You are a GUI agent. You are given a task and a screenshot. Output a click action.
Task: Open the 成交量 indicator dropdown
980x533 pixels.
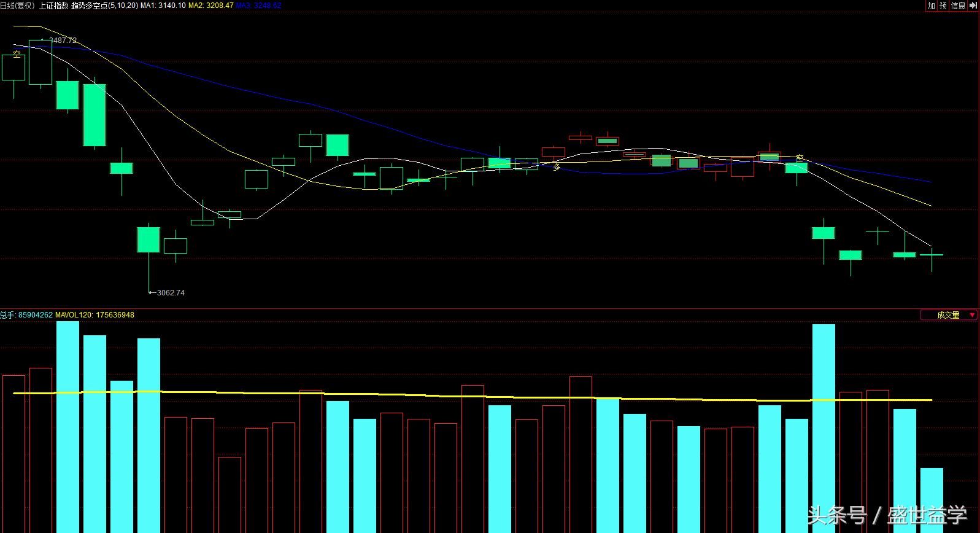948,315
